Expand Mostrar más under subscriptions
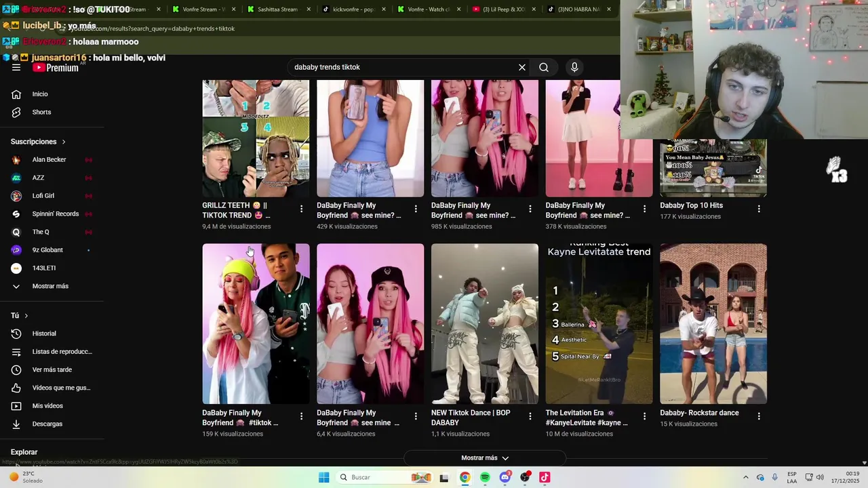 click(x=52, y=286)
